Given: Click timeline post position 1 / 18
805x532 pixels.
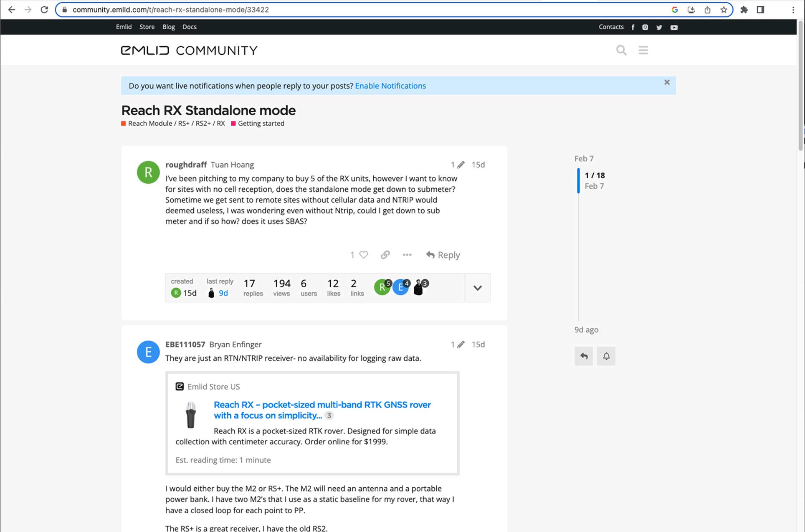Looking at the screenshot, I should point(595,175).
